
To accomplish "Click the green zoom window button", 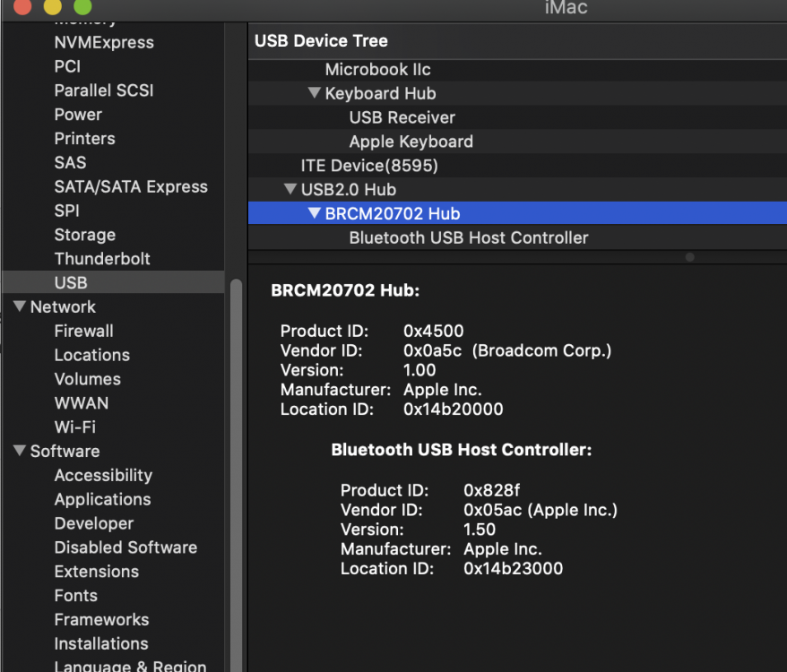I will click(82, 6).
